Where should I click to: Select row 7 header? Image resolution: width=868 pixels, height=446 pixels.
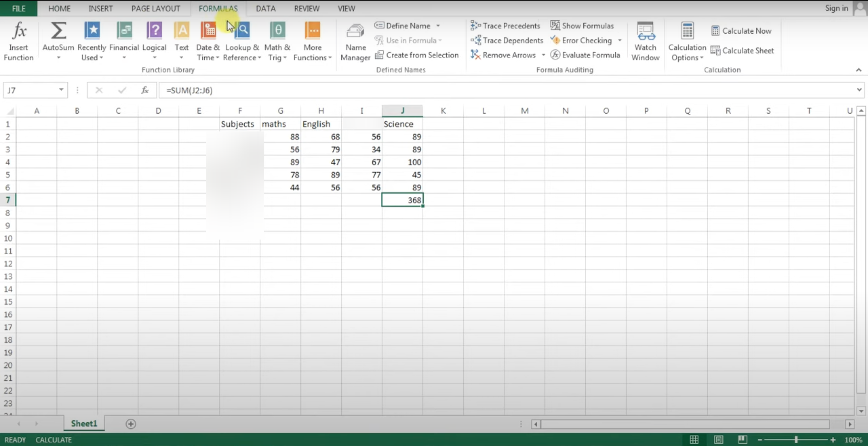click(x=7, y=200)
